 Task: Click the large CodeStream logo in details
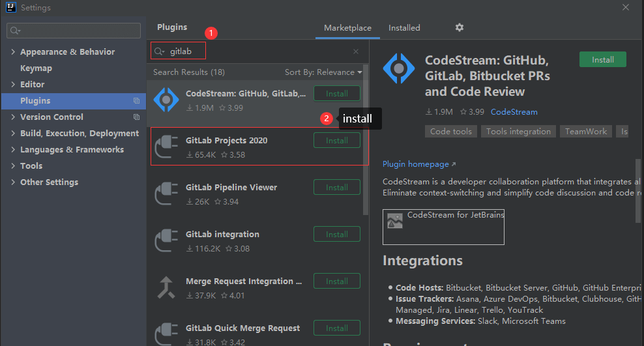pyautogui.click(x=398, y=68)
